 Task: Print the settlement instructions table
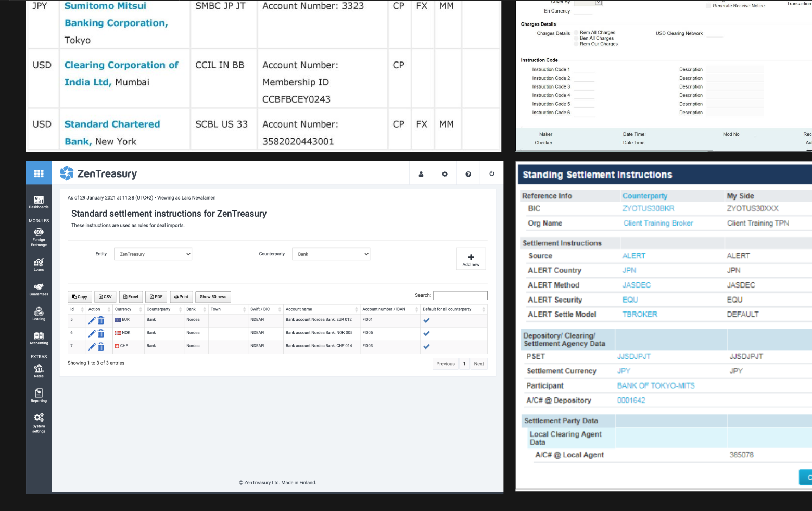[x=181, y=297]
